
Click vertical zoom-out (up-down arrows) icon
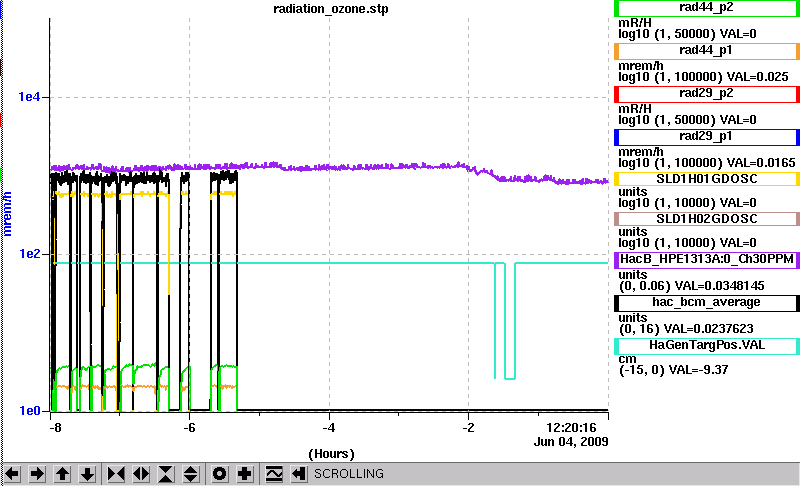190,474
